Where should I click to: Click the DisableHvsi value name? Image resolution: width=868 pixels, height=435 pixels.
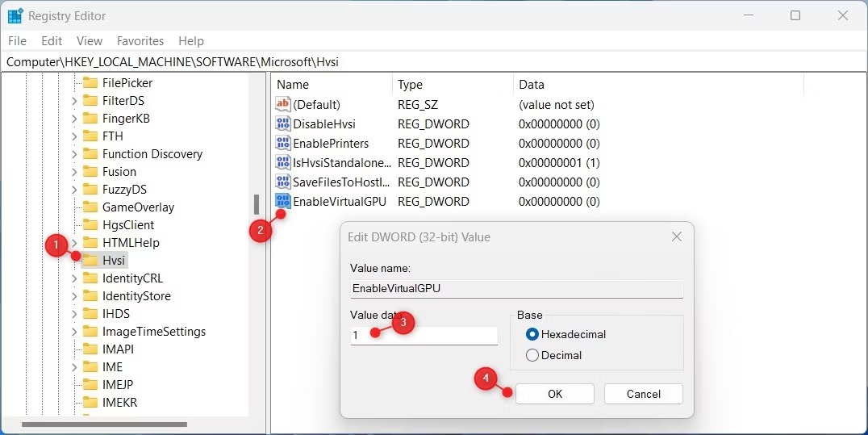coord(324,123)
